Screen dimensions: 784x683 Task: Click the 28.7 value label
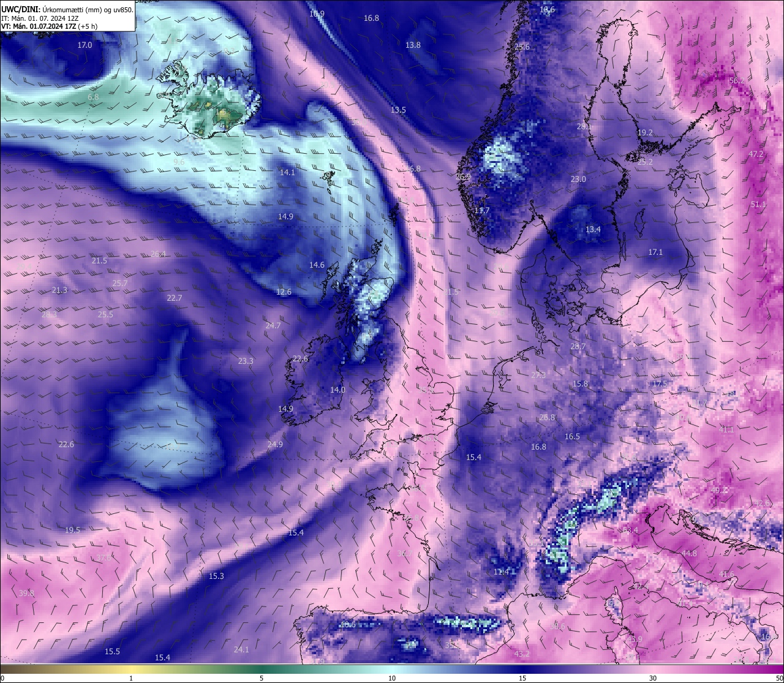pos(578,347)
